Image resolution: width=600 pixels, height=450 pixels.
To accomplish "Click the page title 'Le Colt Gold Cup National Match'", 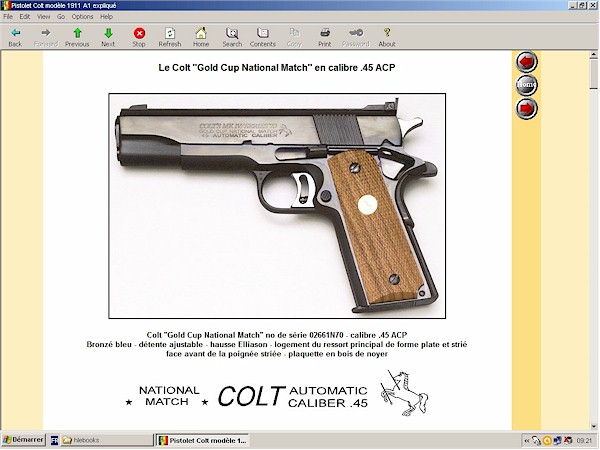I will pos(277,68).
